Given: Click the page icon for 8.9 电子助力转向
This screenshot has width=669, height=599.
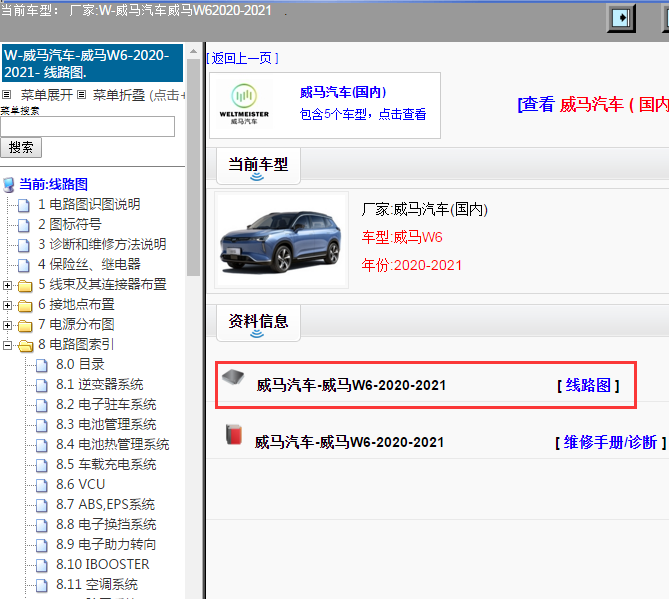Looking at the screenshot, I should (x=42, y=546).
